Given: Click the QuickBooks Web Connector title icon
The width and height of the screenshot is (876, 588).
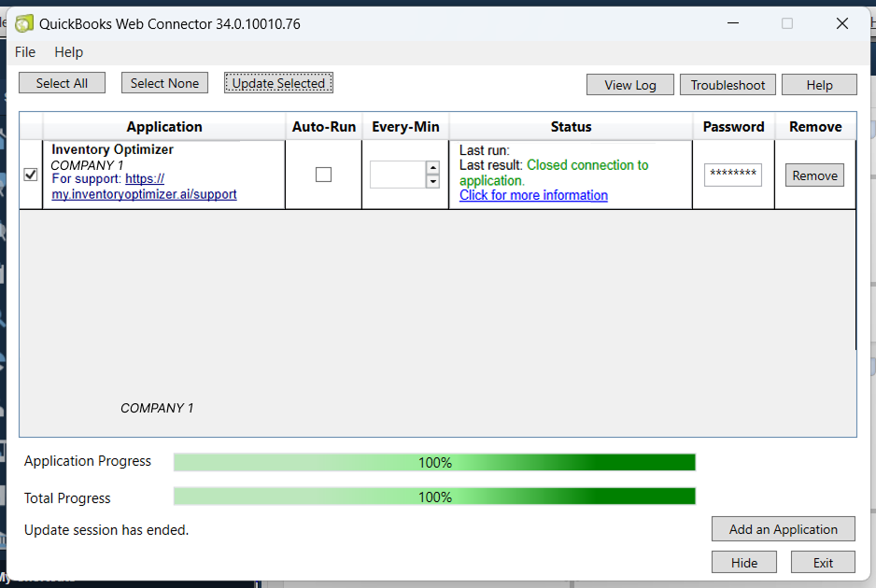Looking at the screenshot, I should (24, 24).
